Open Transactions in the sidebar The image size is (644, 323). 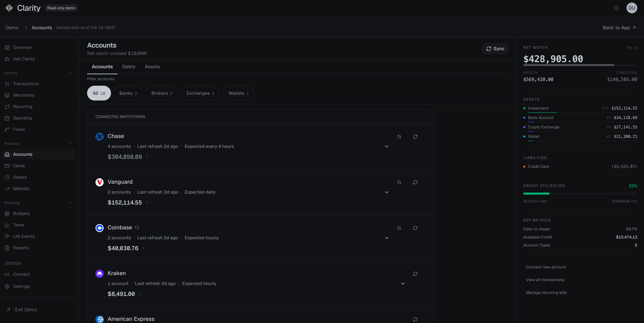point(26,84)
